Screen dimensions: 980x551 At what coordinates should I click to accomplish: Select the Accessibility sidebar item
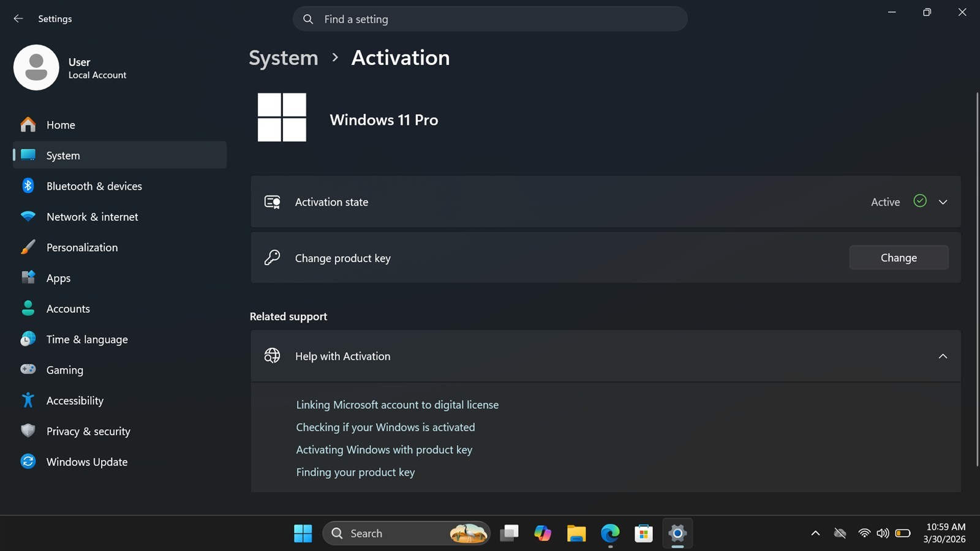tap(119, 400)
